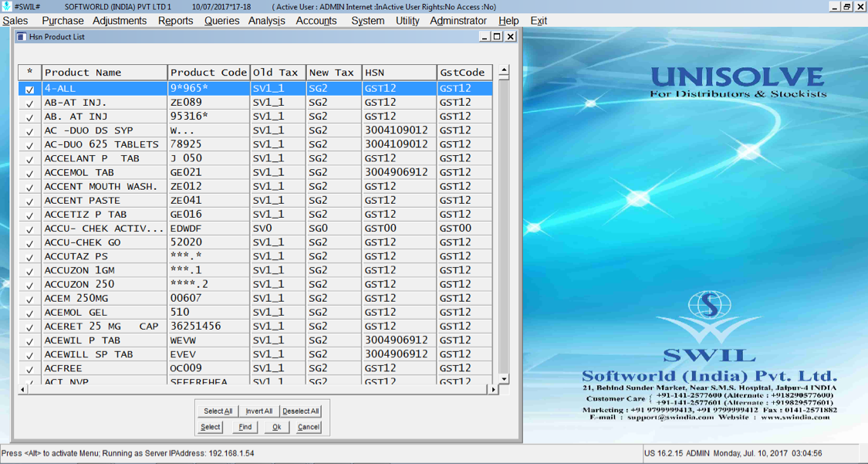
Task: Click product code 52020 for ACCU-CHEK GO
Action: (186, 242)
